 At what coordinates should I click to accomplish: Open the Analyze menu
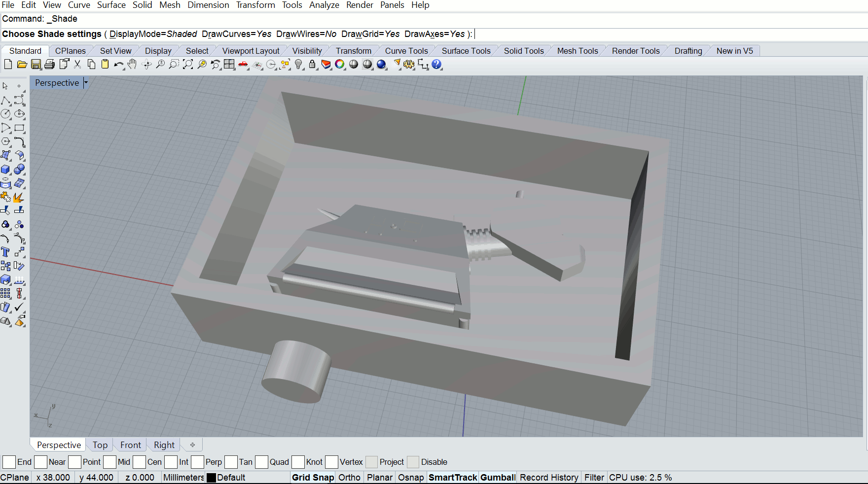tap(324, 5)
